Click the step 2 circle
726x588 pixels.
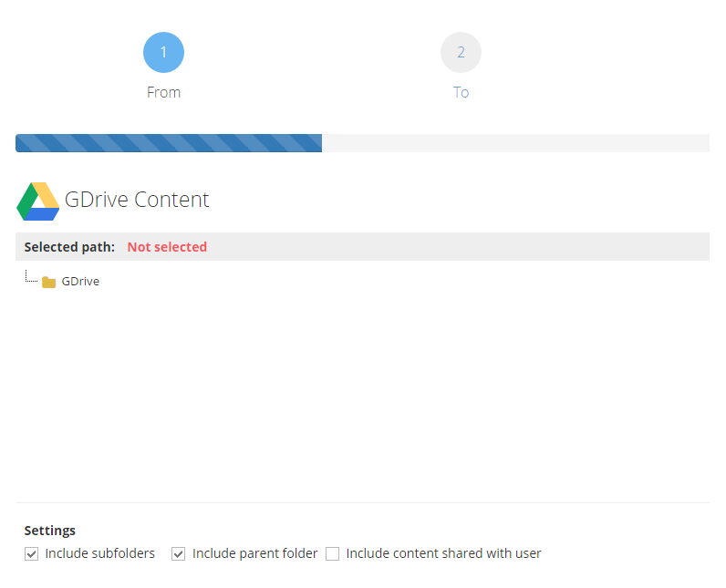(x=461, y=52)
